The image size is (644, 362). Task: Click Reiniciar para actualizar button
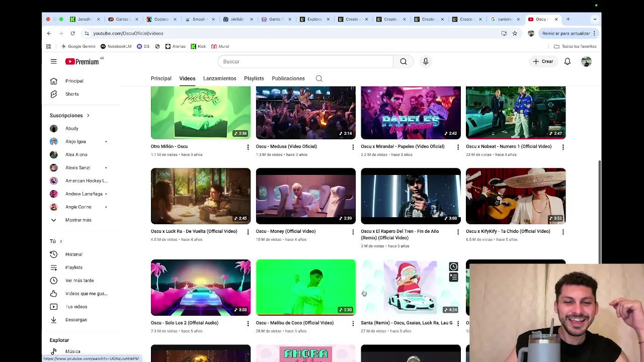click(x=569, y=33)
